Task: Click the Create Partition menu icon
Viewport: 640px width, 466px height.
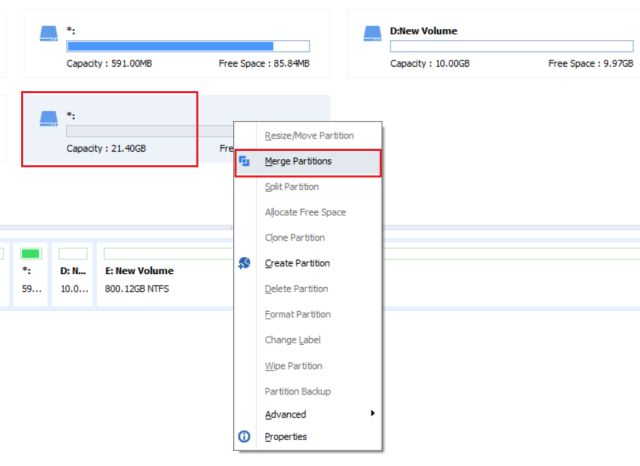Action: coord(245,263)
